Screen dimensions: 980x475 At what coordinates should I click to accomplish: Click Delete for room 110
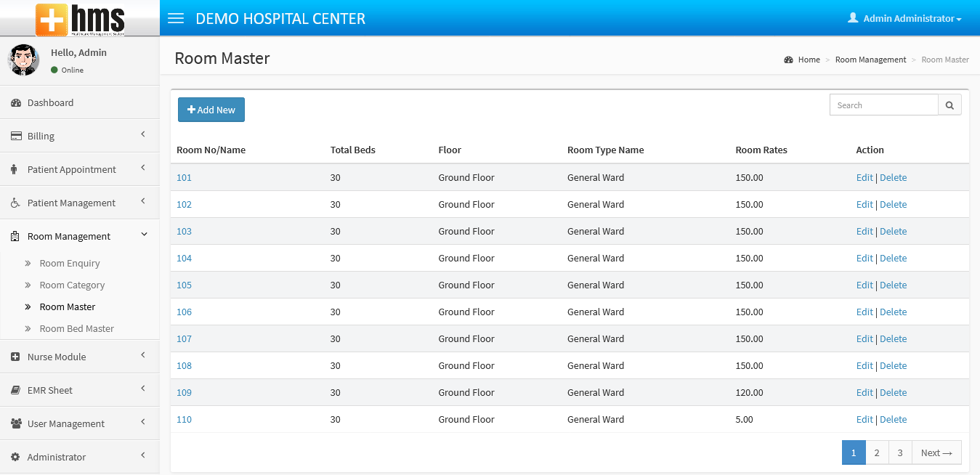tap(893, 420)
